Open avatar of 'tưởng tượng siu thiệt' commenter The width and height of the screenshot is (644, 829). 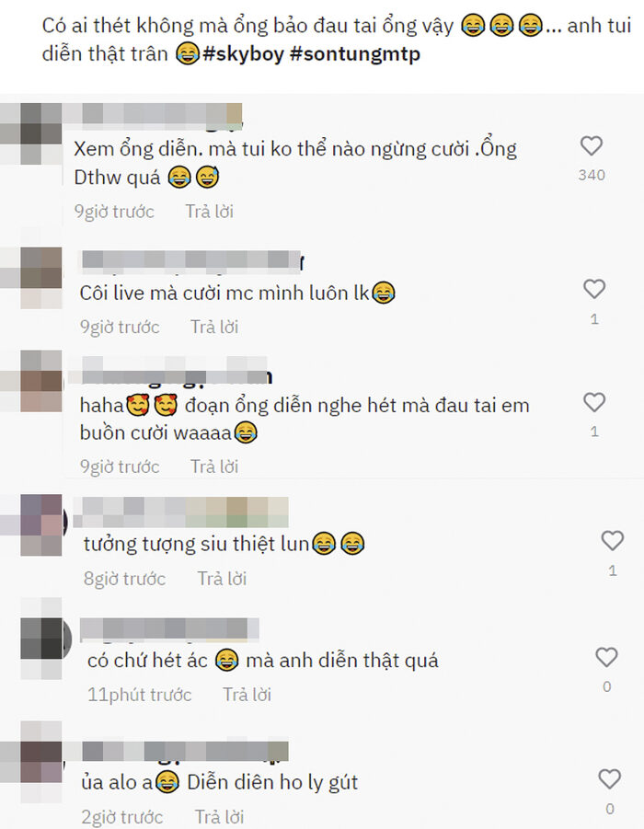tap(33, 524)
